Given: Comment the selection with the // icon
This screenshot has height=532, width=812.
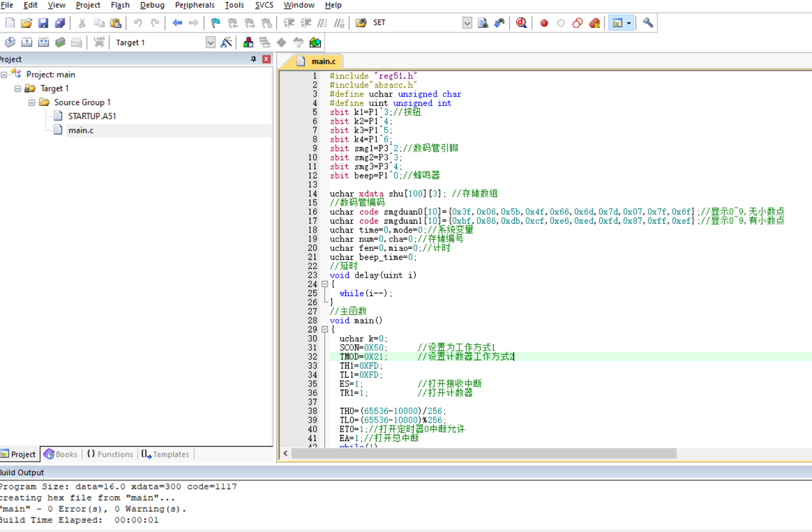Looking at the screenshot, I should (323, 23).
